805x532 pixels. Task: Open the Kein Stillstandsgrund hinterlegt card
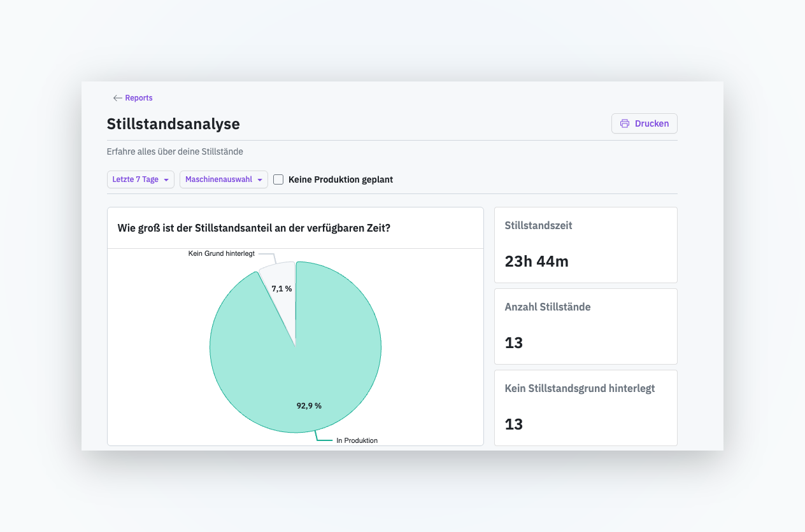click(586, 408)
